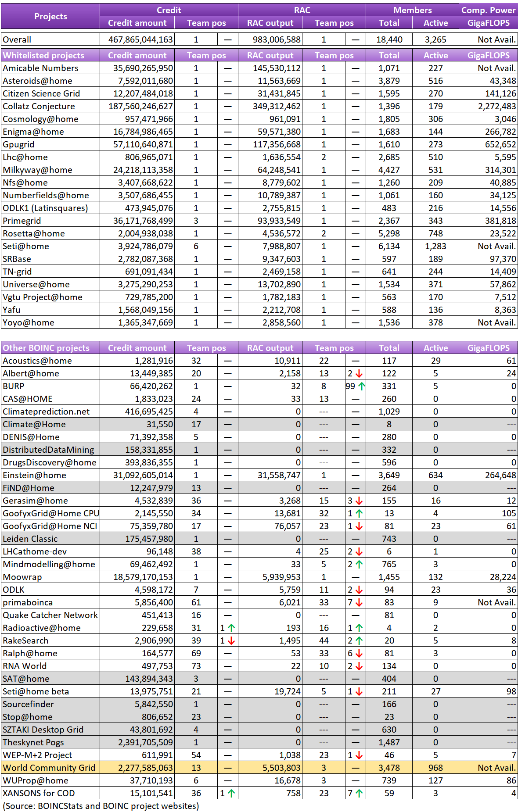Click the red down arrow in LHCathome-dev row
This screenshot has height=812, width=518.
pos(359,551)
